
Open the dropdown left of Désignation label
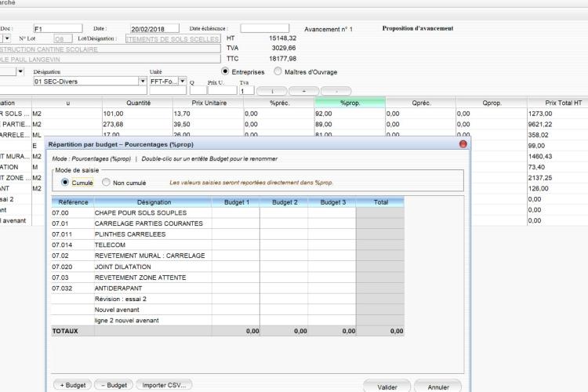click(20, 71)
